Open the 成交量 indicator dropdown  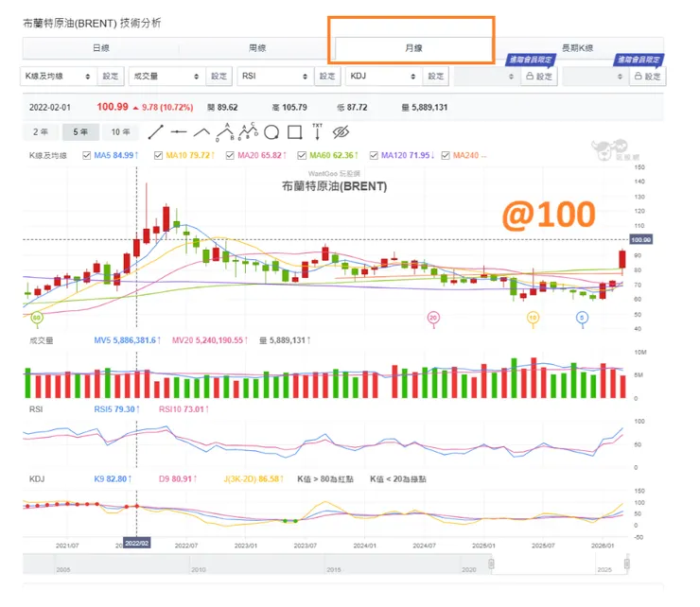coord(167,77)
